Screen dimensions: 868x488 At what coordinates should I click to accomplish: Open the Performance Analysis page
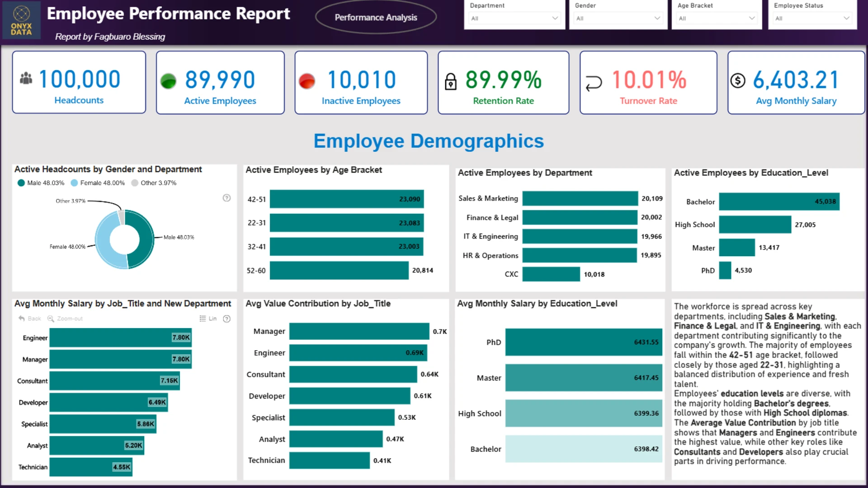coord(376,17)
